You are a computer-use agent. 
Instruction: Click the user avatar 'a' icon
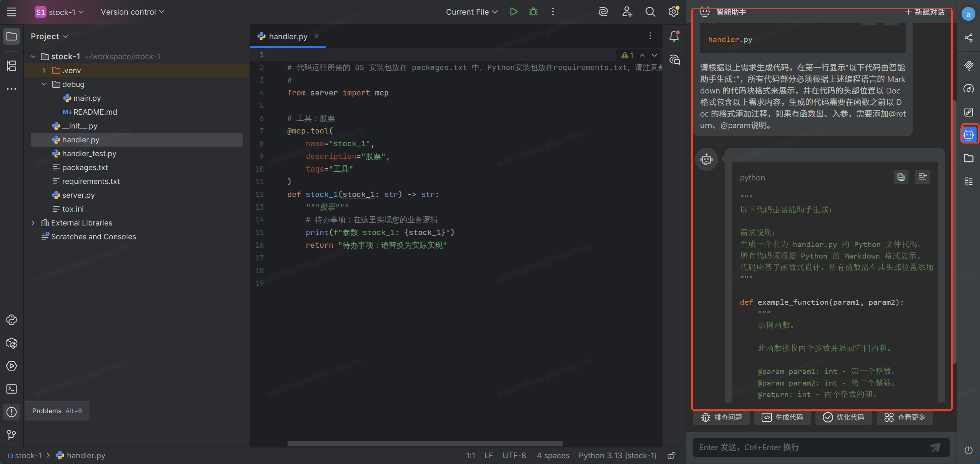pos(968,15)
